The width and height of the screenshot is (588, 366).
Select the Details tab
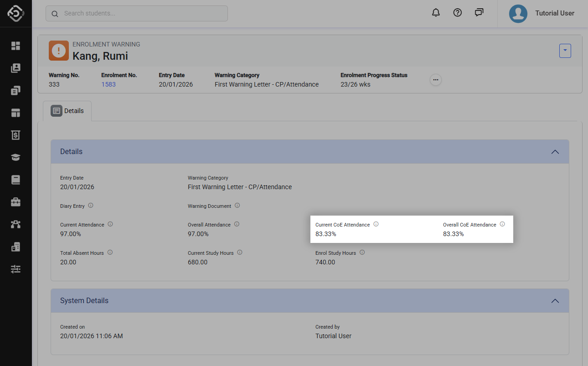(x=67, y=111)
